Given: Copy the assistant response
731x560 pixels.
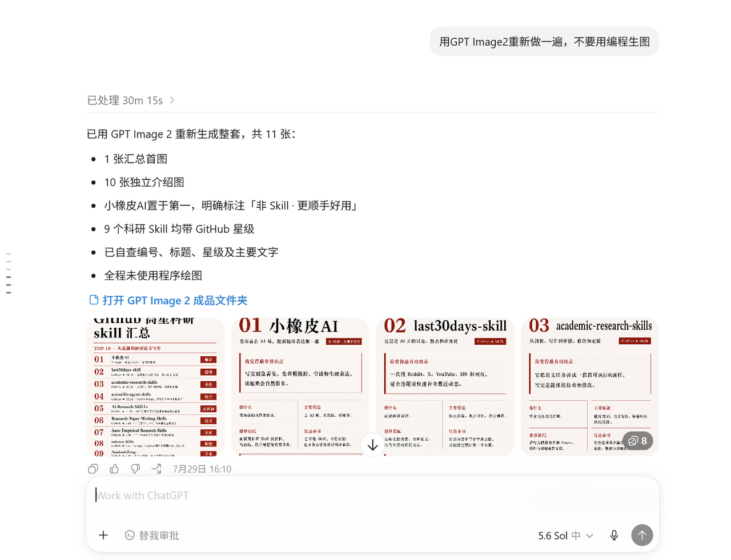Looking at the screenshot, I should [93, 469].
